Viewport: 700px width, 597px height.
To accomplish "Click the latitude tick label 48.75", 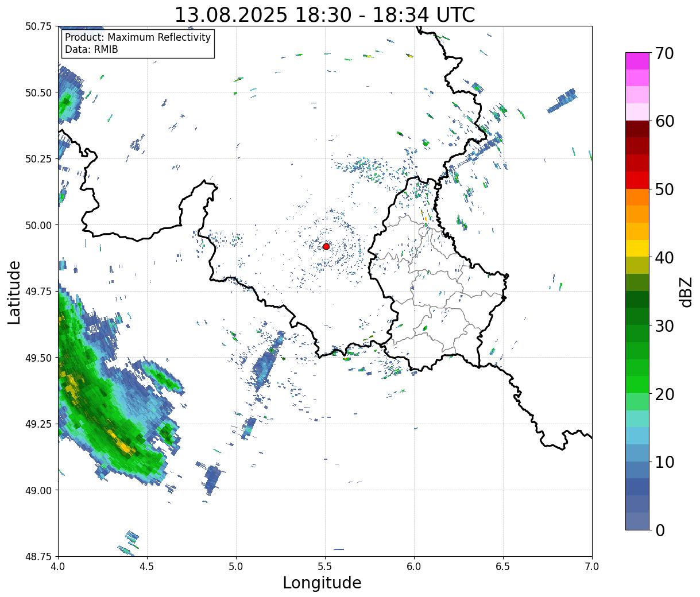I will (x=38, y=556).
